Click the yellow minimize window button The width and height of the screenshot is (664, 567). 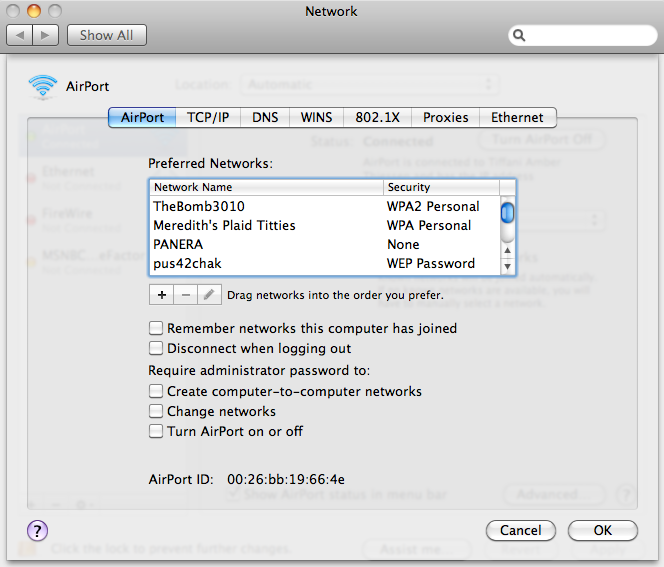[34, 11]
